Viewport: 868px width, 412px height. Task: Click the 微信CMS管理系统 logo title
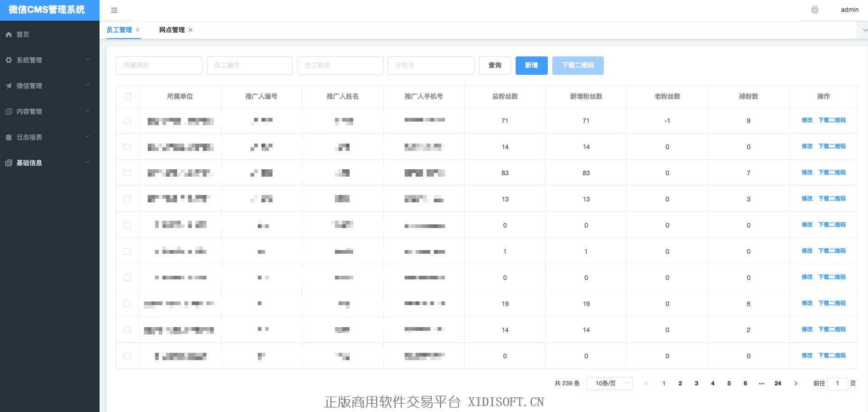[47, 10]
